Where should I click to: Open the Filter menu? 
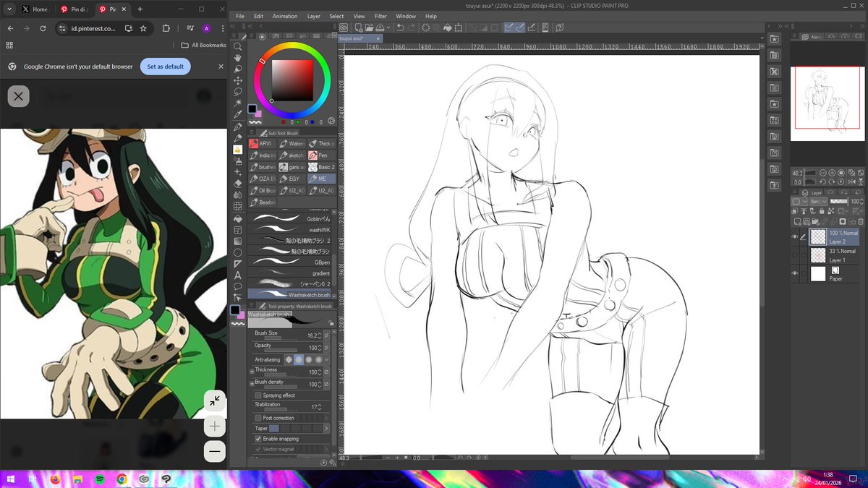coord(380,16)
